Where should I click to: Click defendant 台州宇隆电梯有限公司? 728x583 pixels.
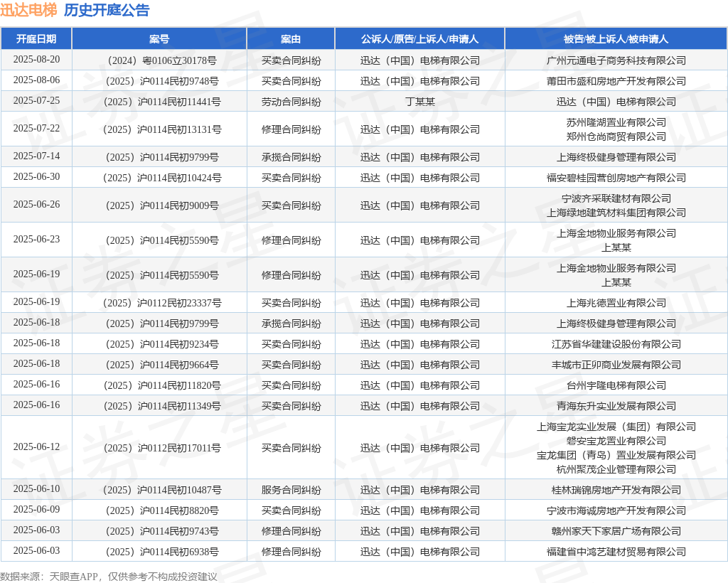point(616,385)
